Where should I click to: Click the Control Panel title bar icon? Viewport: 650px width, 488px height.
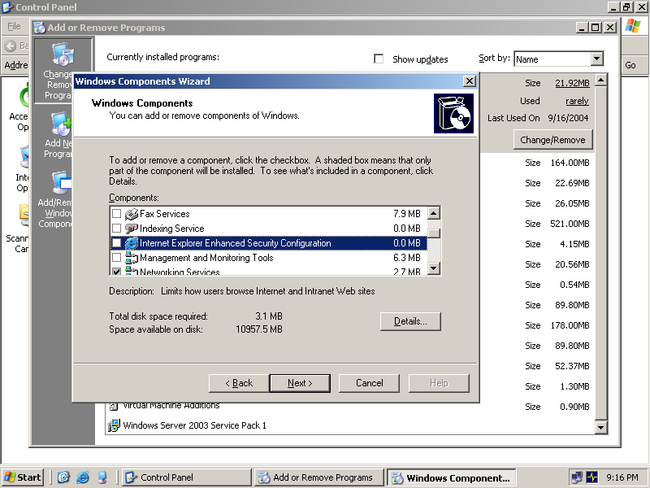pyautogui.click(x=7, y=7)
